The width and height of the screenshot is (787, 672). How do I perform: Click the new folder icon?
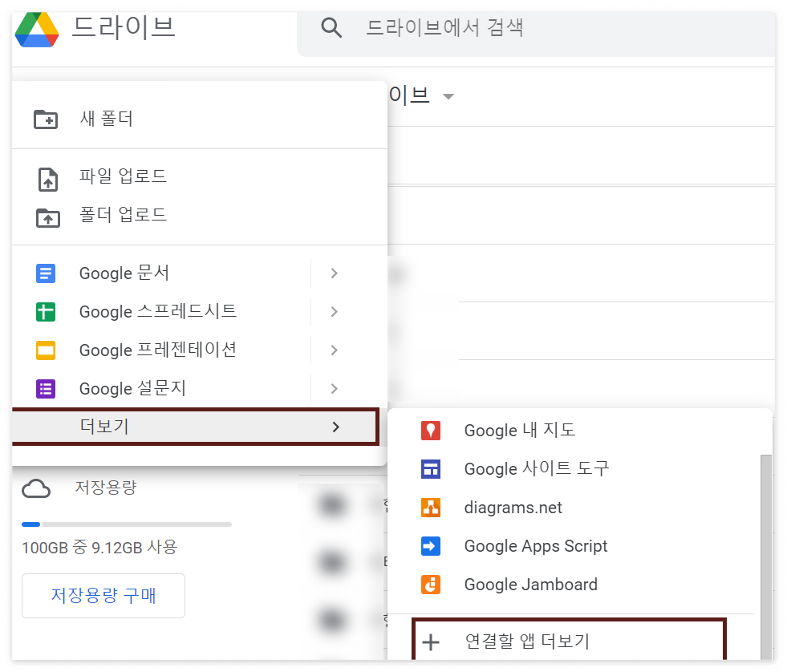46,119
